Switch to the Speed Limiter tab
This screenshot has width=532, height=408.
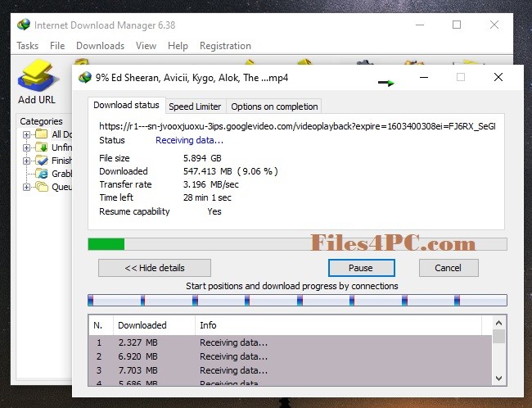[195, 107]
